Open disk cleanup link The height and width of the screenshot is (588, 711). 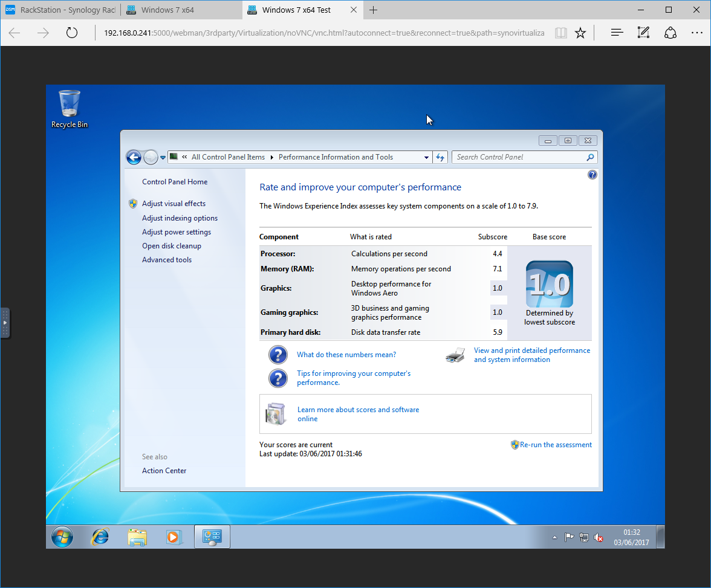pos(172,246)
